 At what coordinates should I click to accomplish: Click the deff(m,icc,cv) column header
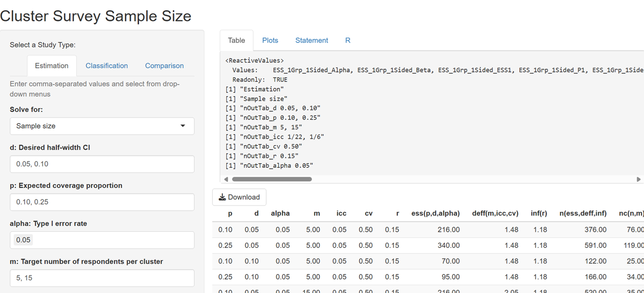(x=495, y=213)
